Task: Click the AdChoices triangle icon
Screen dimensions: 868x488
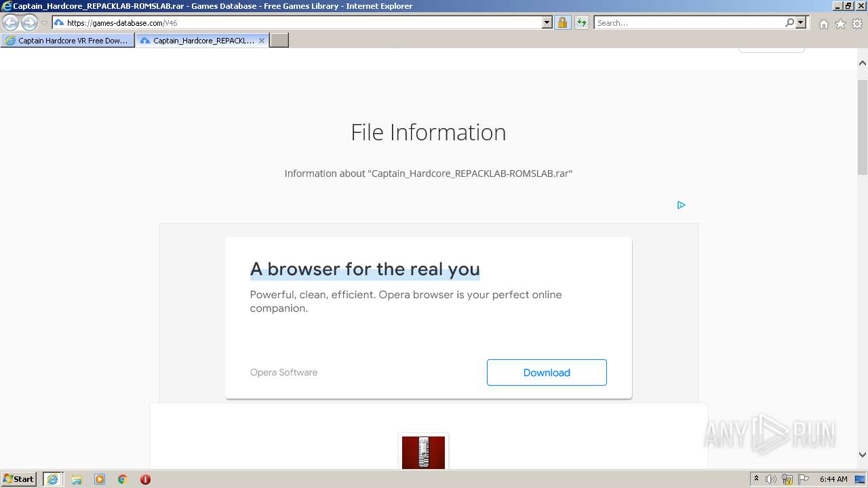Action: click(682, 205)
